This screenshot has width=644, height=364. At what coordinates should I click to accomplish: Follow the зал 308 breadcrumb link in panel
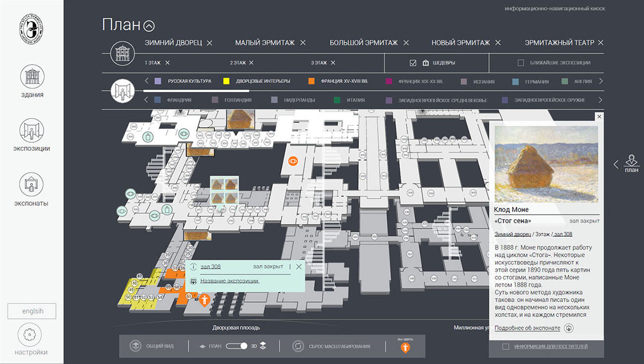tap(563, 234)
